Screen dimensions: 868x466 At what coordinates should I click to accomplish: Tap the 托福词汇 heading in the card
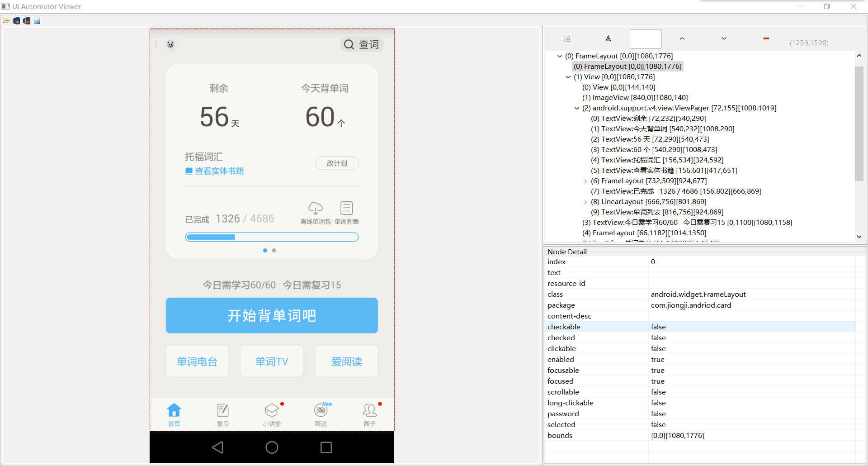point(204,157)
